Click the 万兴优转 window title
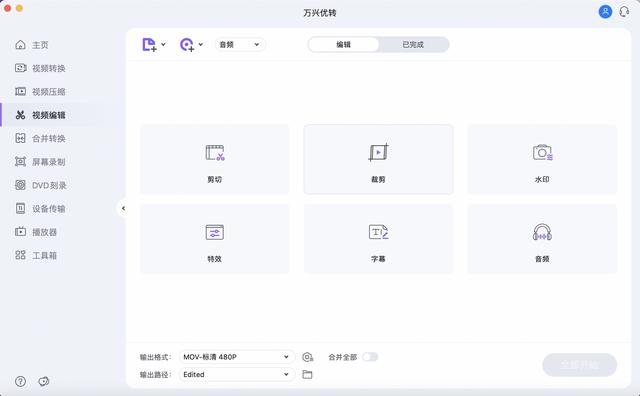 click(x=320, y=13)
